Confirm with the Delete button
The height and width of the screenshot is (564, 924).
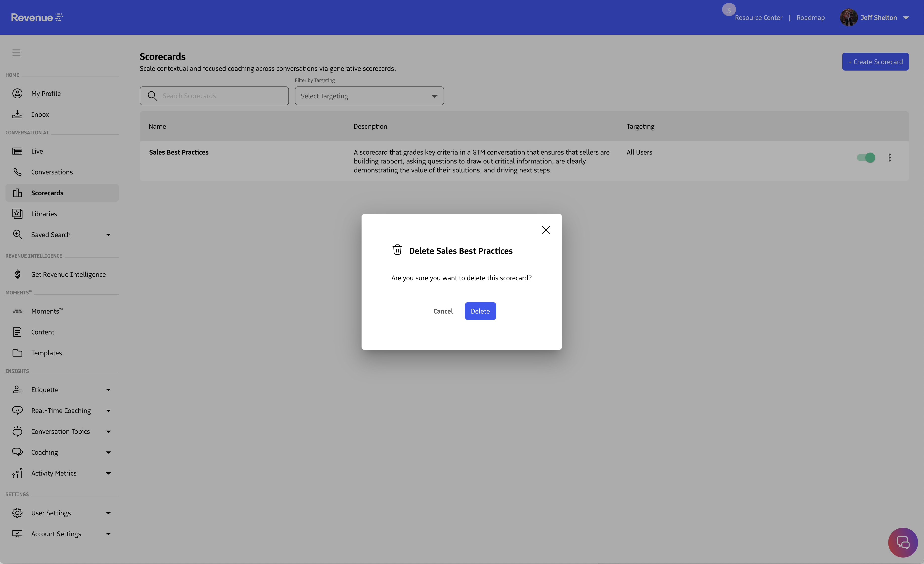(x=480, y=311)
